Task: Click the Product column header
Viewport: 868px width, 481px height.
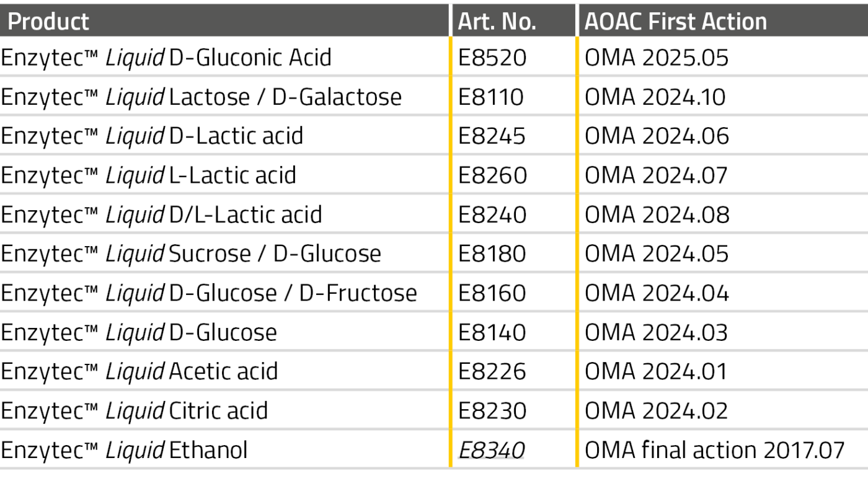Action: pyautogui.click(x=48, y=22)
